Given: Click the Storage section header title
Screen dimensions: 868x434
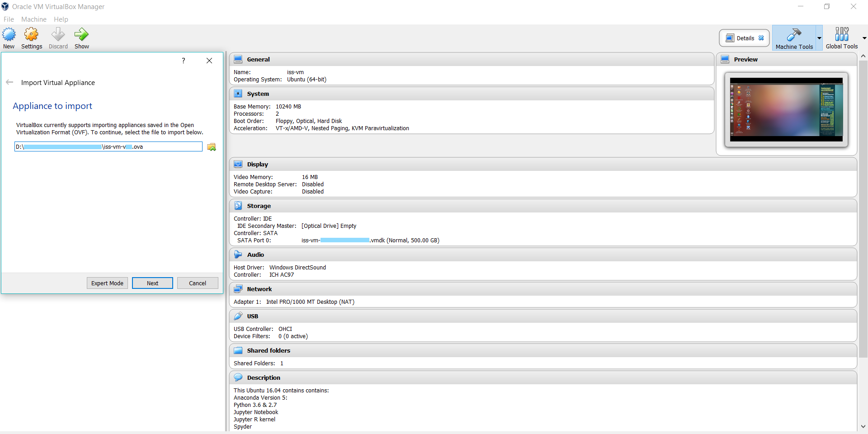Looking at the screenshot, I should (x=259, y=206).
